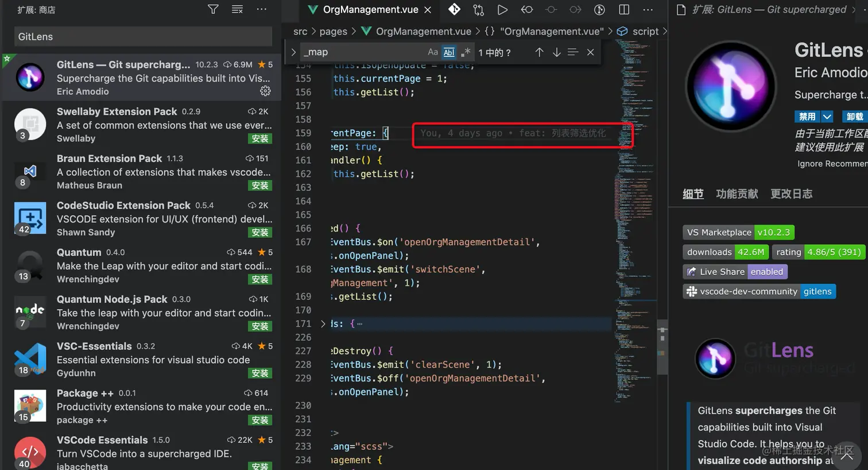Toggle match whole word in find widget
Screen dimensions: 868x470
click(x=449, y=52)
